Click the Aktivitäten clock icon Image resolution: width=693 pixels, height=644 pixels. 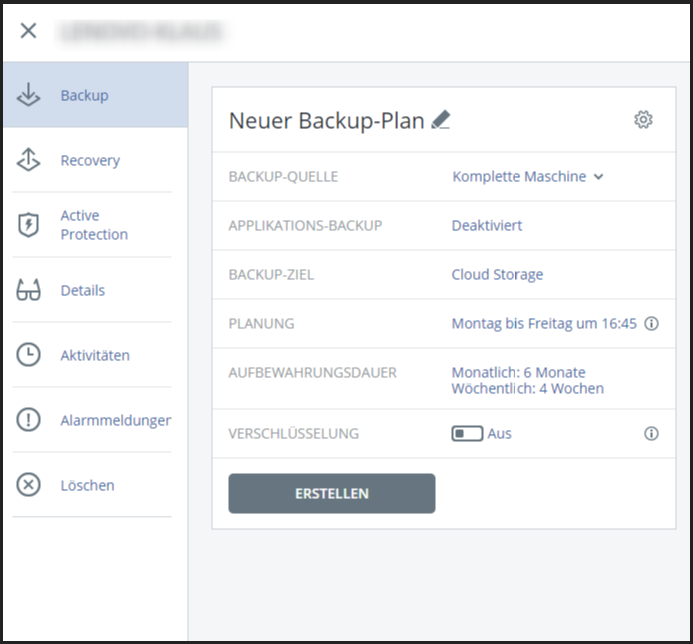click(29, 355)
